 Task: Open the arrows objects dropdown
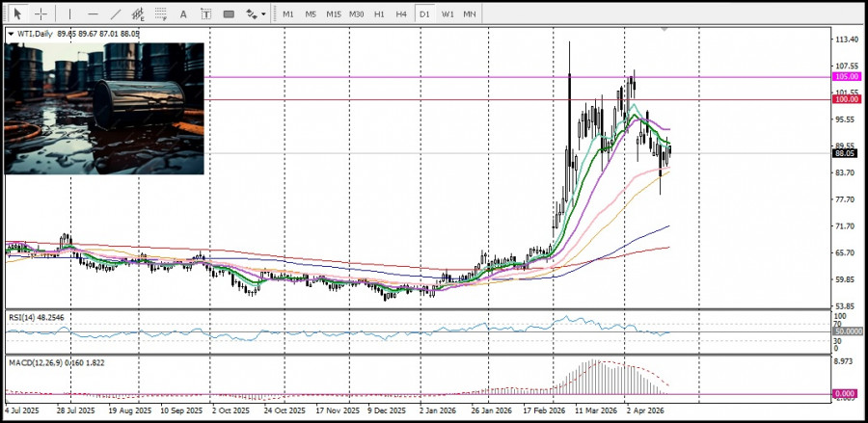click(x=255, y=13)
